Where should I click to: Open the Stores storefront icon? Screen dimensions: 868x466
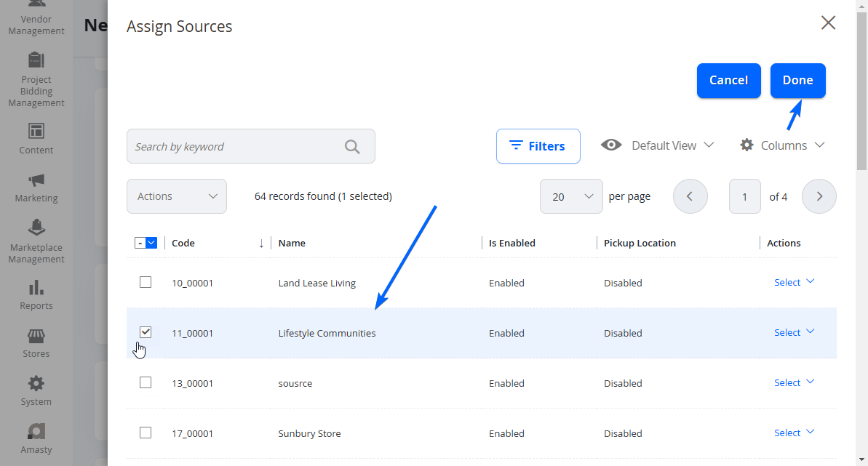(36, 336)
